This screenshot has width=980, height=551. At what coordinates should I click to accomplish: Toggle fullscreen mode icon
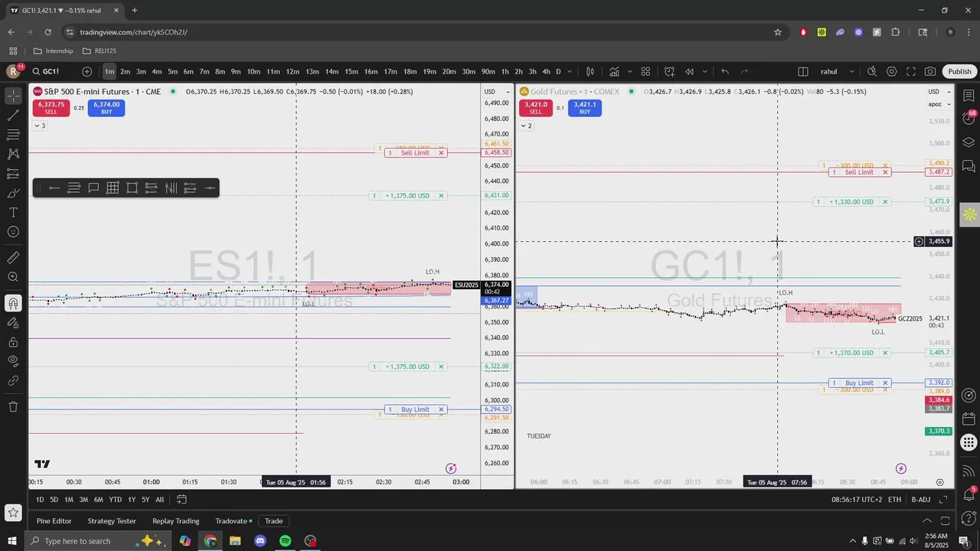(x=911, y=71)
